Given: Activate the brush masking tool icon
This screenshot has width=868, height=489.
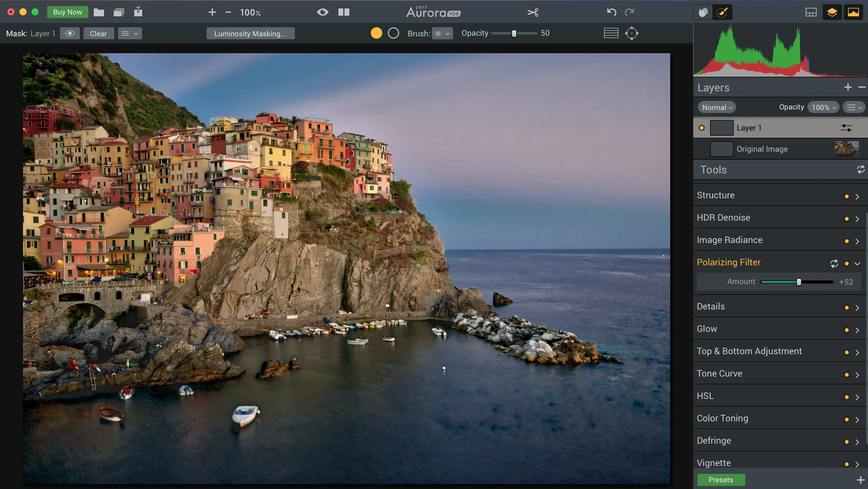Looking at the screenshot, I should pos(722,12).
